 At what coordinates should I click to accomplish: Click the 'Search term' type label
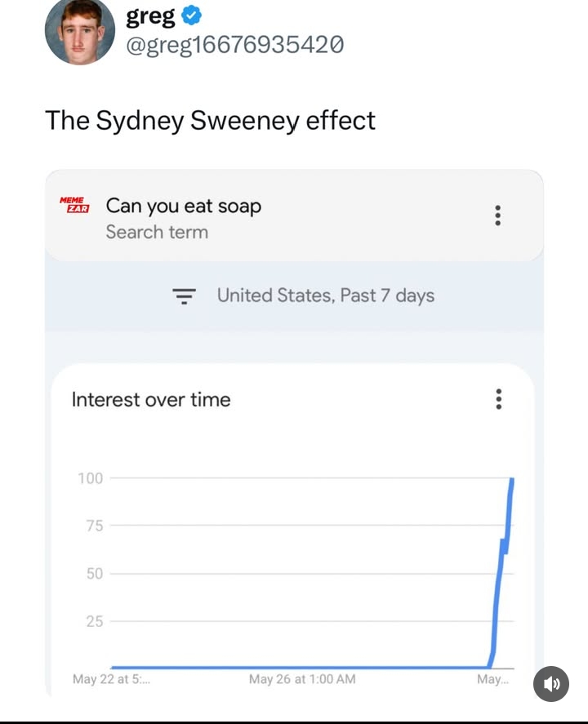[157, 232]
